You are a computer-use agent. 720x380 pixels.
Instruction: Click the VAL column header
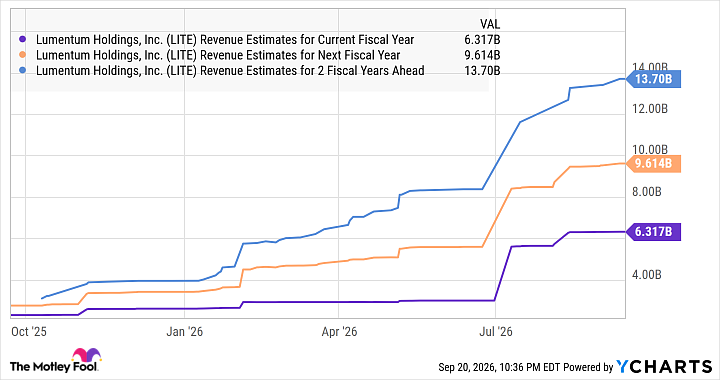click(490, 24)
